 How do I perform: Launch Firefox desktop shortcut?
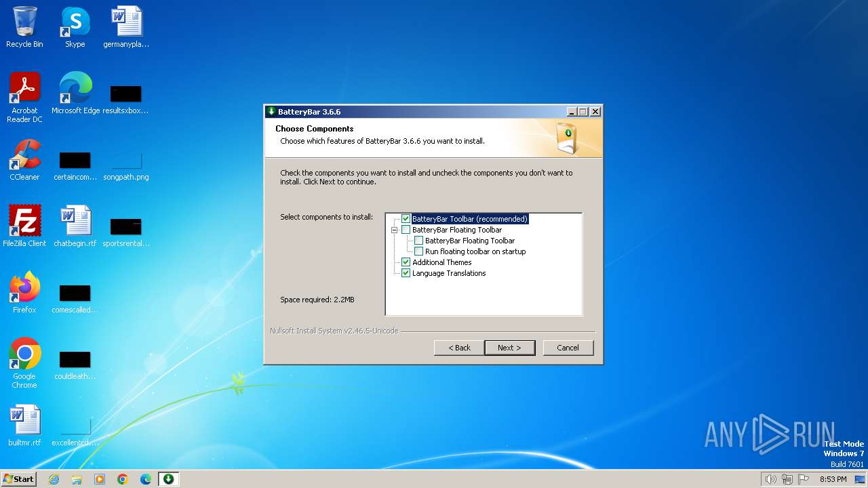[24, 293]
